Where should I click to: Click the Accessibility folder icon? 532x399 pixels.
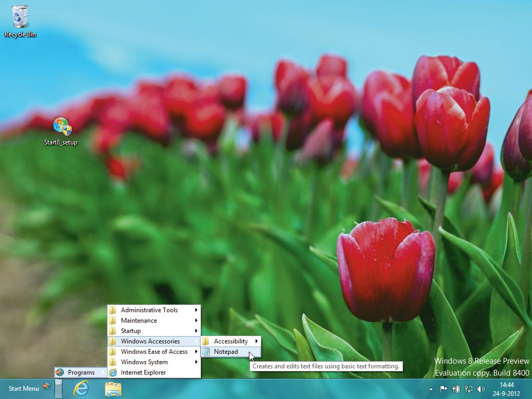click(206, 341)
